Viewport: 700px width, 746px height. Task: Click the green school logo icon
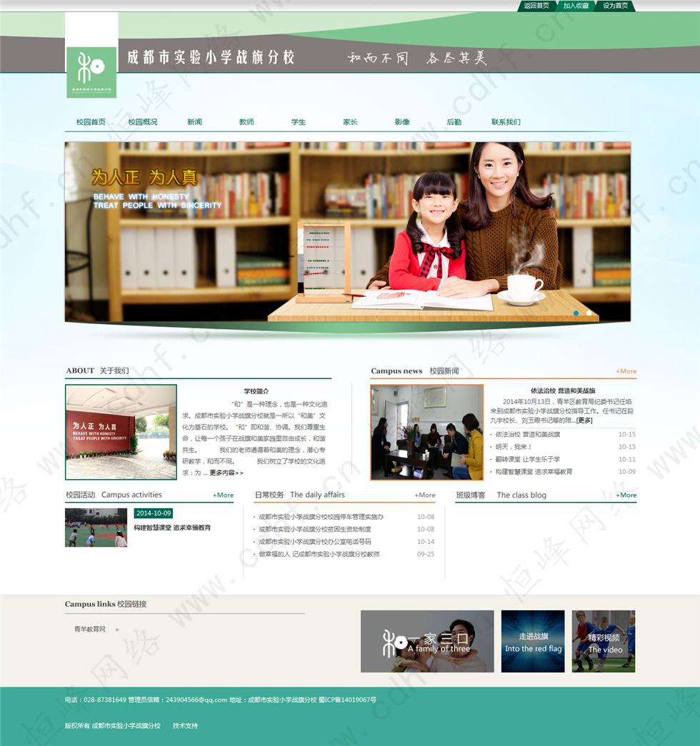click(91, 71)
